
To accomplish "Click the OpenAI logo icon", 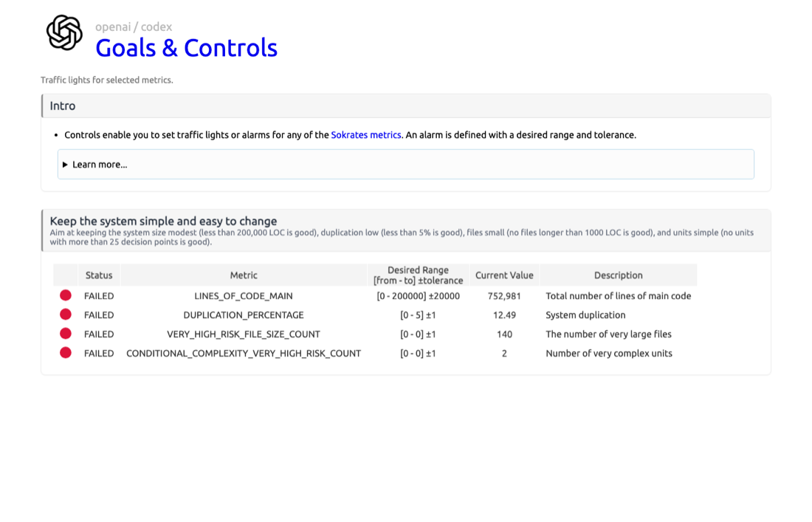I will point(64,32).
